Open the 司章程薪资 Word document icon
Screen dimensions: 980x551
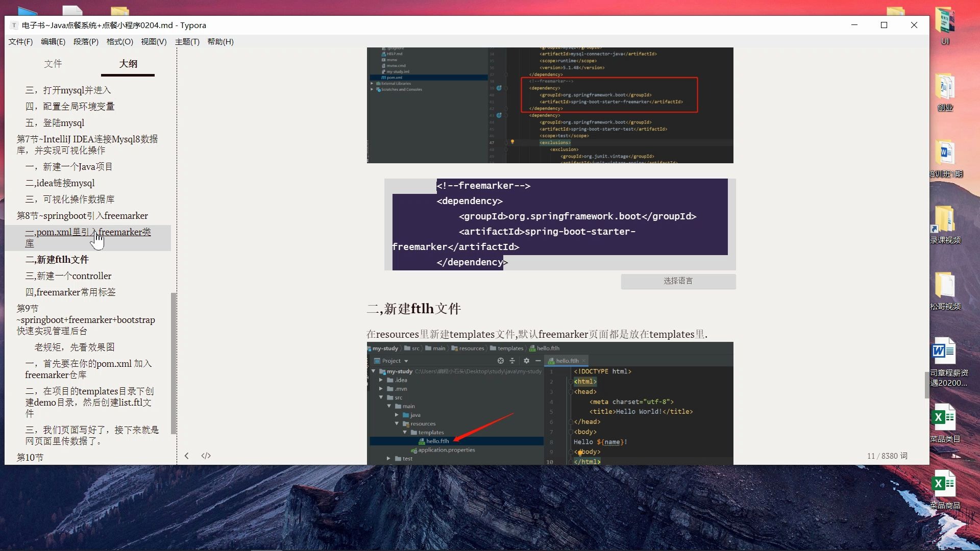(x=947, y=363)
